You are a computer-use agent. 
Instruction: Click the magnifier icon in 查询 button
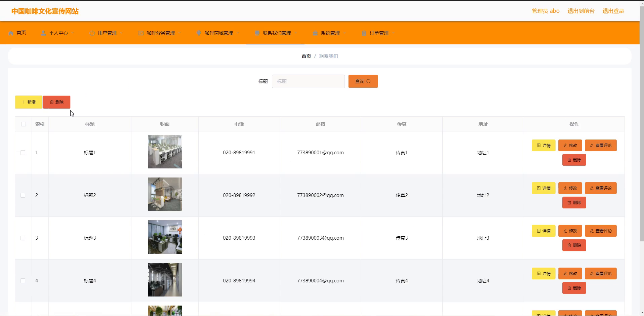pyautogui.click(x=369, y=81)
